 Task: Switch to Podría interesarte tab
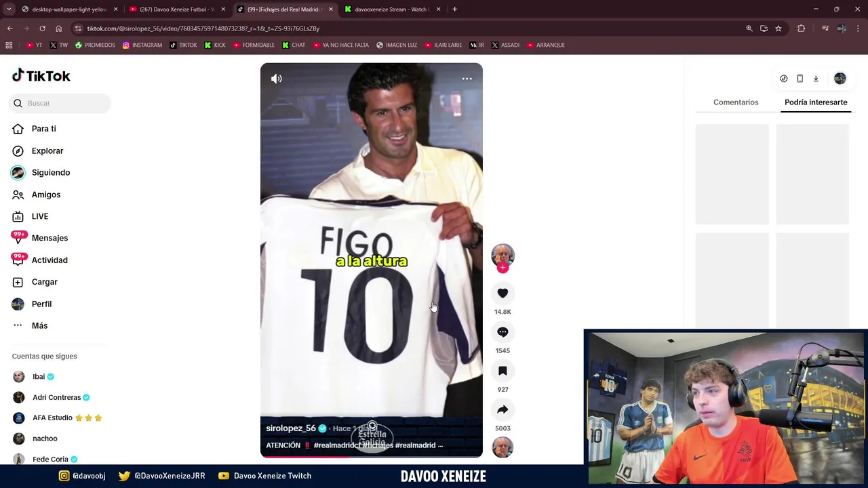pyautogui.click(x=816, y=102)
